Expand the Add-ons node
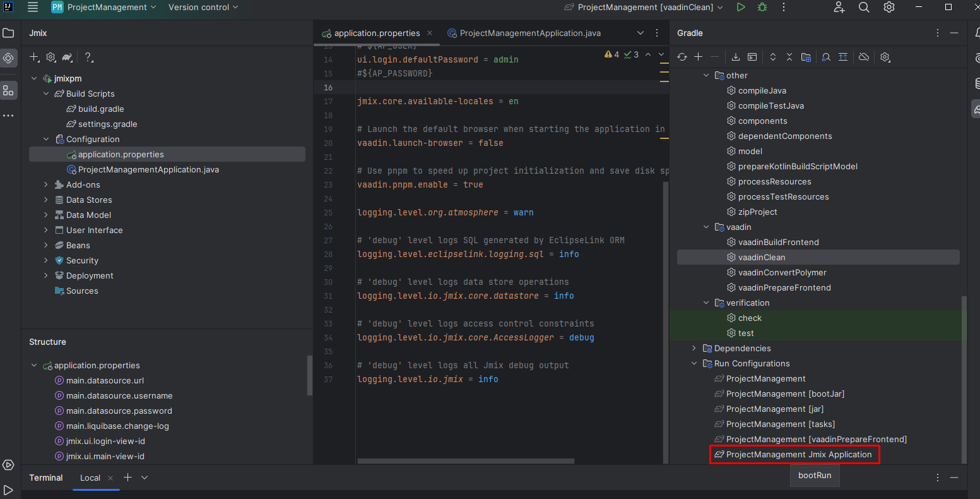 point(46,184)
